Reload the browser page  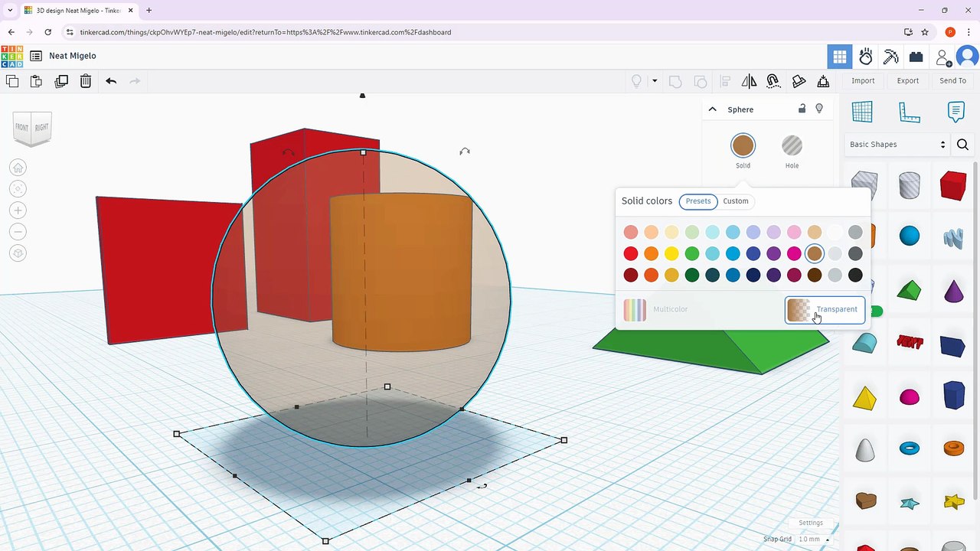pos(47,32)
